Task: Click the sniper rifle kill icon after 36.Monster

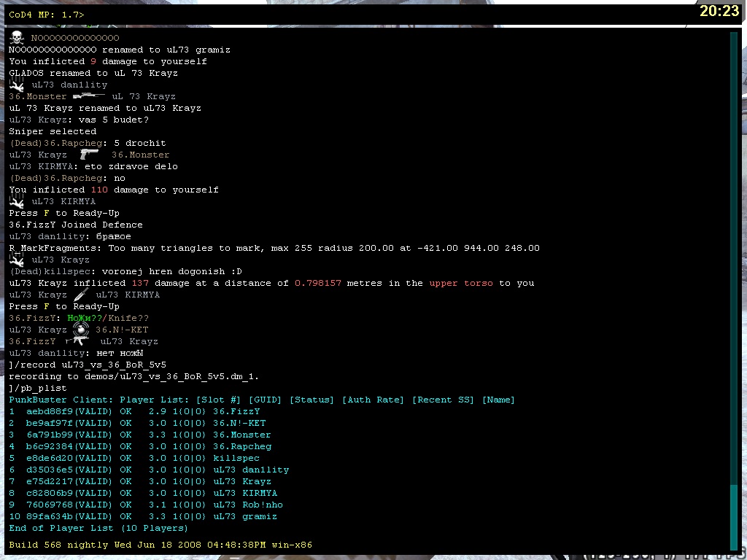Action: coord(89,96)
